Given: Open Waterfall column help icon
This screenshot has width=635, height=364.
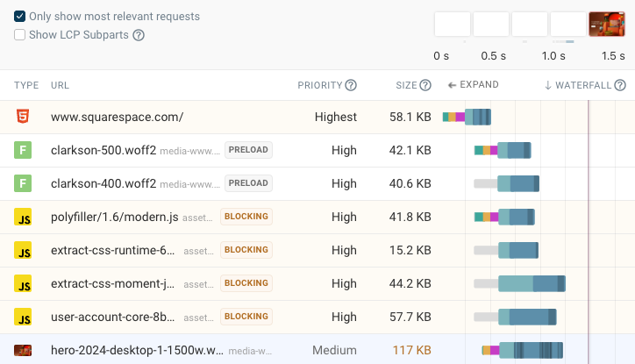Looking at the screenshot, I should click(620, 85).
